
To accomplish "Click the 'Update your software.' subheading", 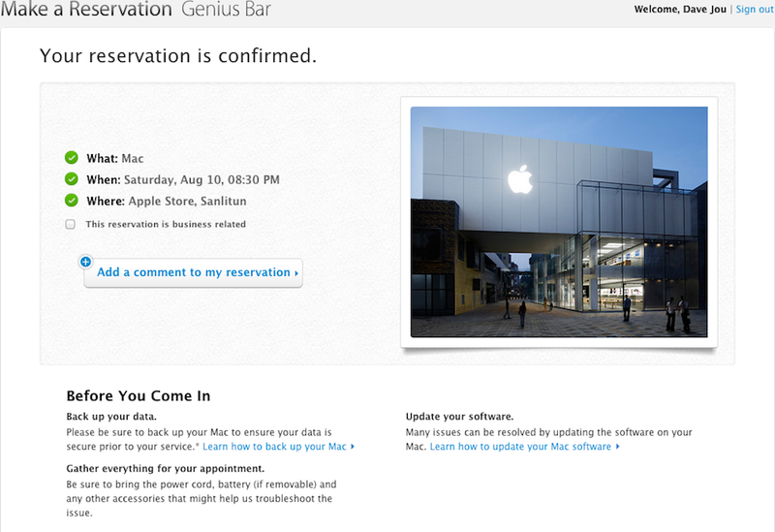I will 459,417.
